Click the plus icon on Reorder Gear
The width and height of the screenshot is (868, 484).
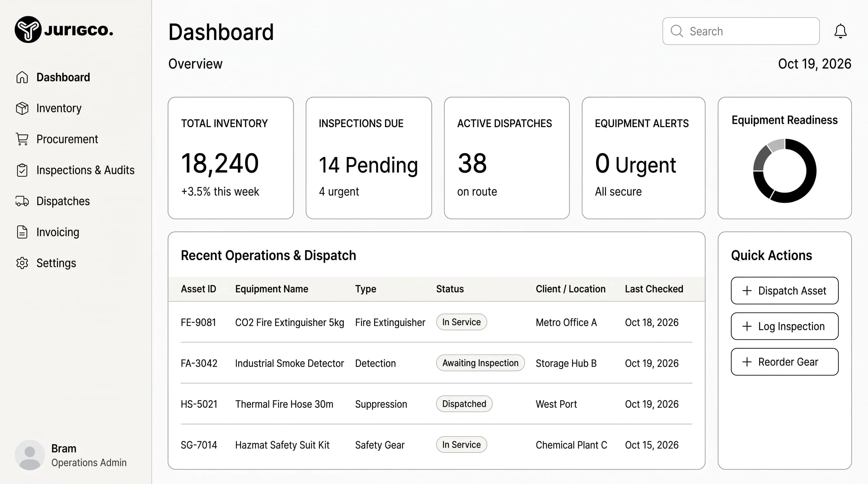(747, 362)
